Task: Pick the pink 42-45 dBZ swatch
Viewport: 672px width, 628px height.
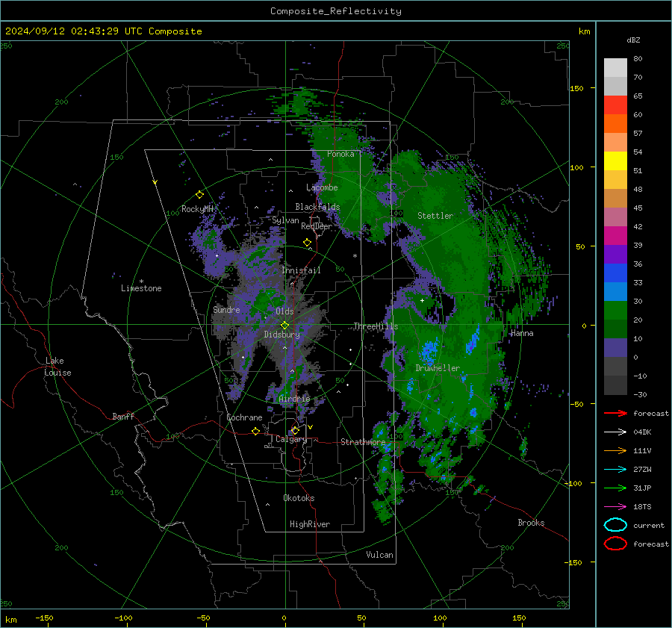Action: click(x=615, y=217)
